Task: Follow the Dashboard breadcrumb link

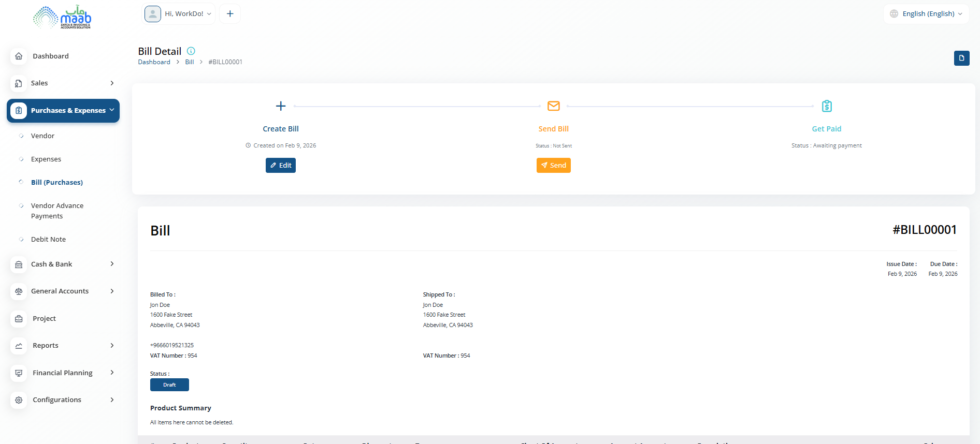Action: pyautogui.click(x=154, y=62)
